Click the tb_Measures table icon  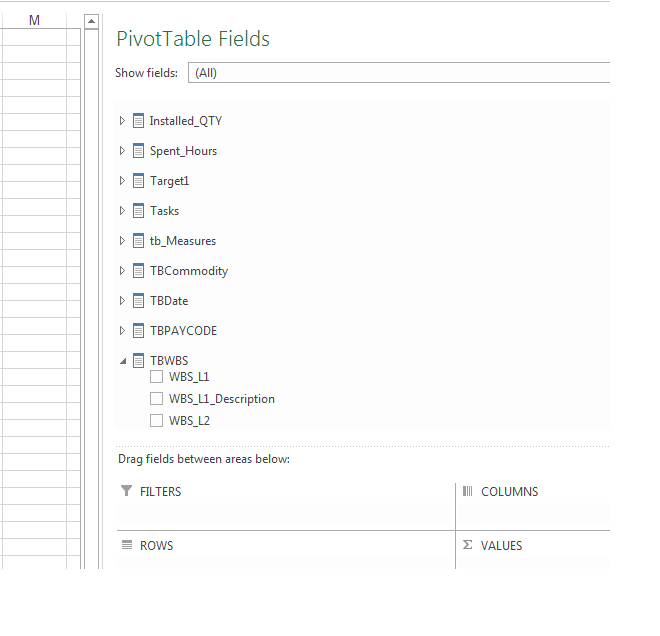(x=138, y=241)
